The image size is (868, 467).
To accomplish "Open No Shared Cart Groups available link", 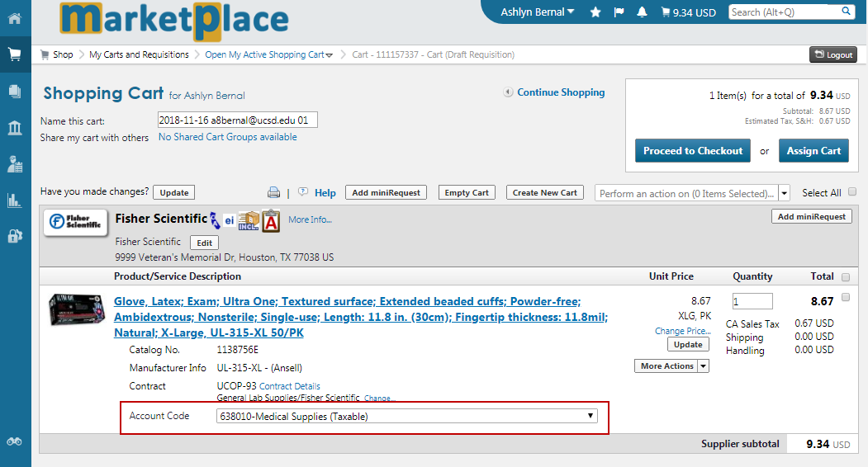I will pyautogui.click(x=227, y=137).
